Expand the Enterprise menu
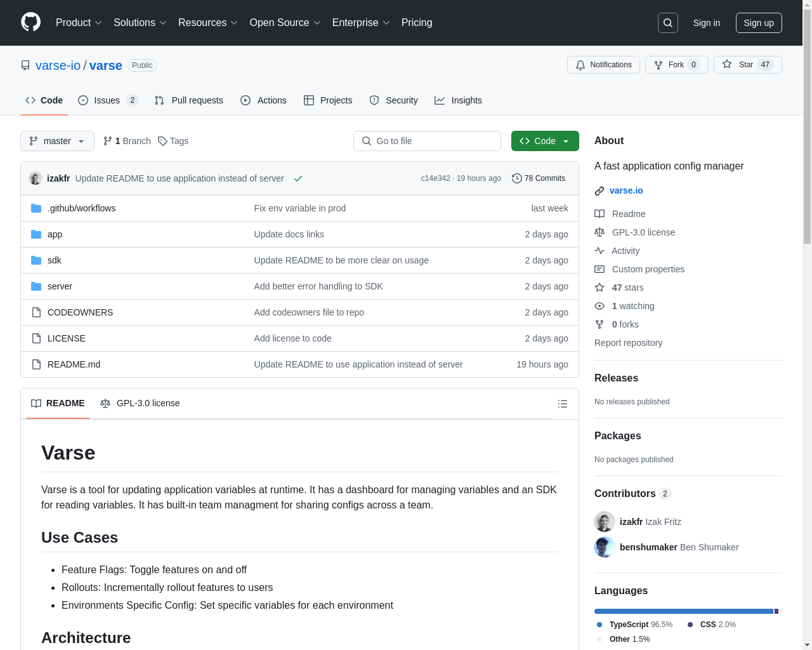This screenshot has width=812, height=650. (x=361, y=23)
